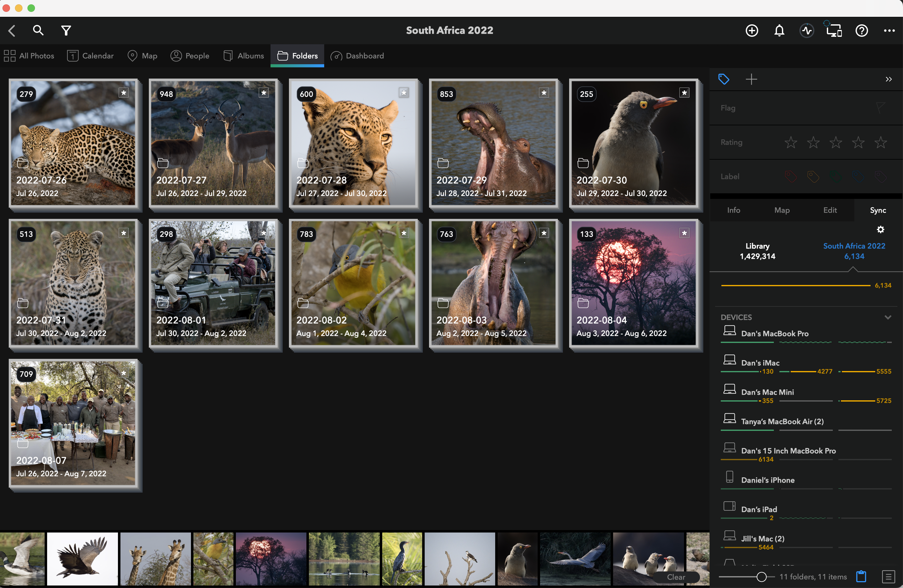
Task: Open sync settings gear
Action: click(881, 229)
